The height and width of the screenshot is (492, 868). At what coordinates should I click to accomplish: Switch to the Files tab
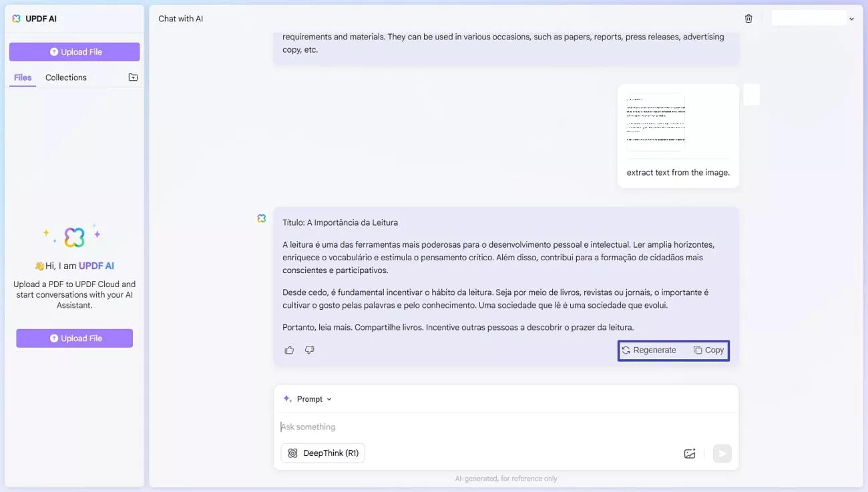tap(23, 77)
